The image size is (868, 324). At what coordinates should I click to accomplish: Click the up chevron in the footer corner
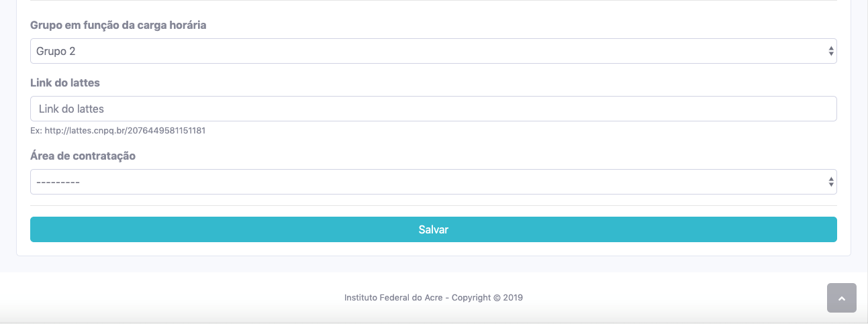coord(842,299)
